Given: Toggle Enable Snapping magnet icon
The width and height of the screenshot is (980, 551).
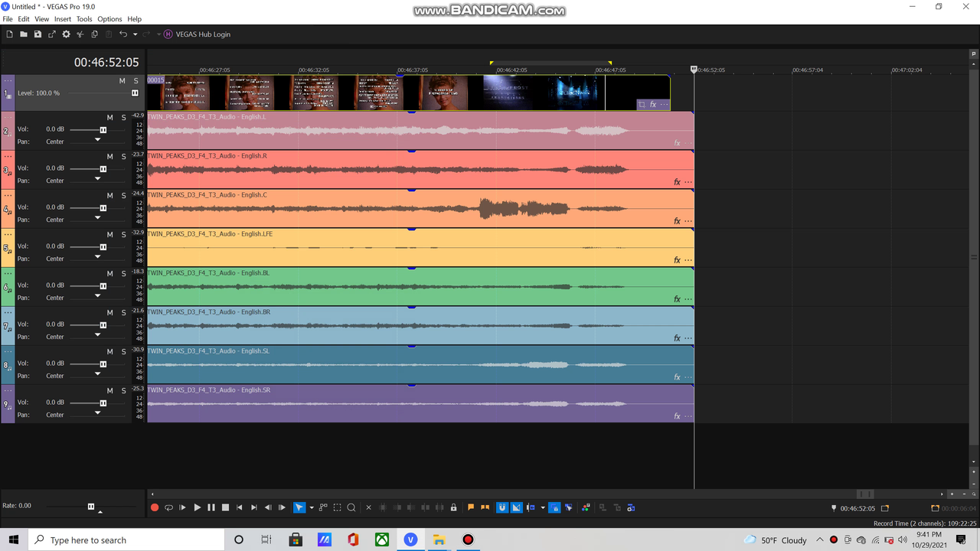Looking at the screenshot, I should (x=502, y=507).
